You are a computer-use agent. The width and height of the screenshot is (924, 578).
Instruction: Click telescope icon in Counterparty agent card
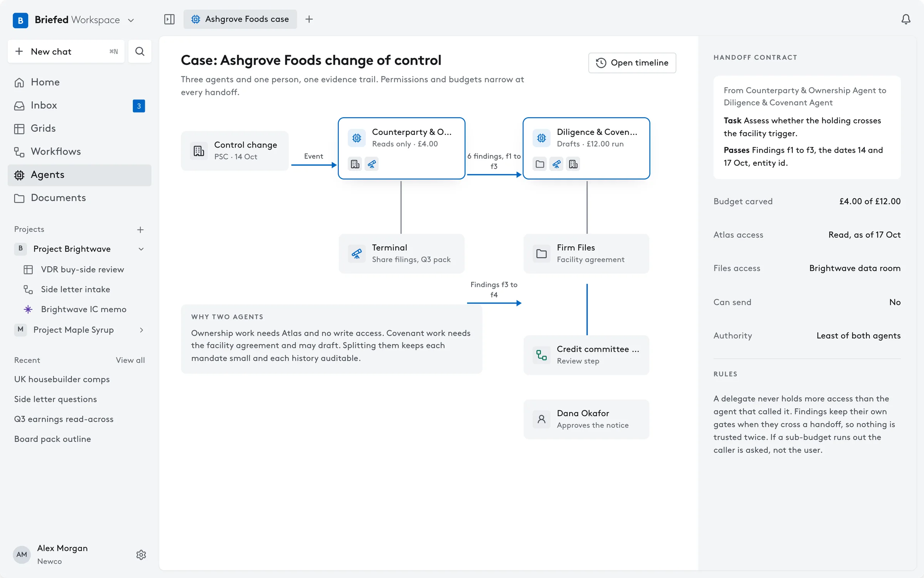coord(372,164)
